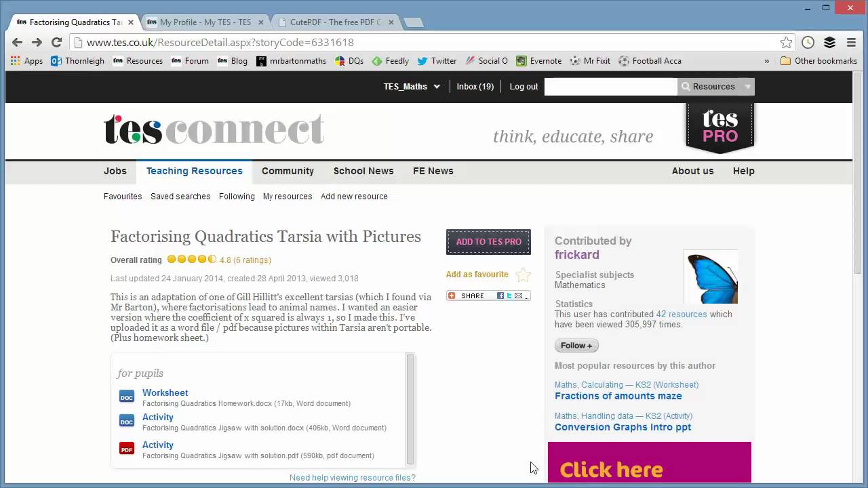Viewport: 868px width, 488px height.
Task: Open the My resources link
Action: (288, 197)
